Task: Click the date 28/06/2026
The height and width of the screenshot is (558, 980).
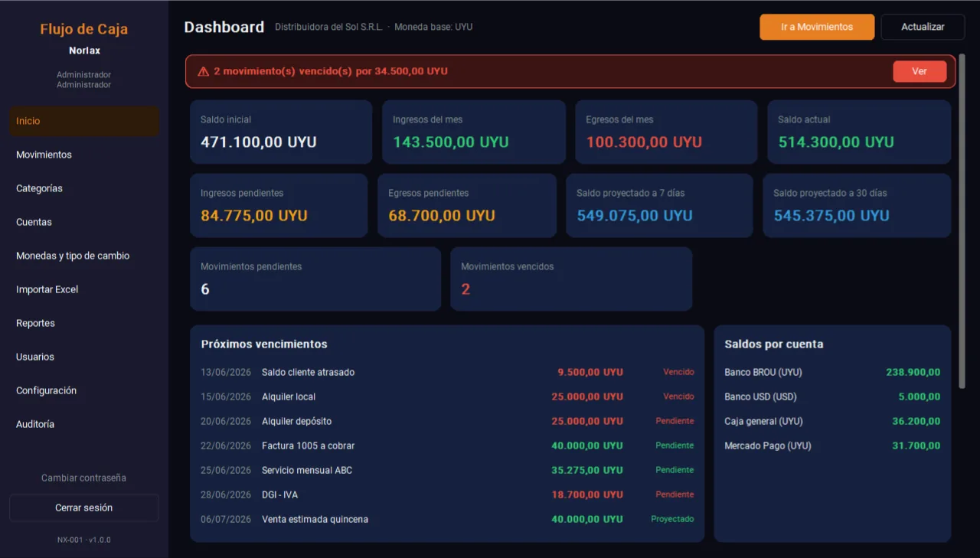Action: pos(226,494)
